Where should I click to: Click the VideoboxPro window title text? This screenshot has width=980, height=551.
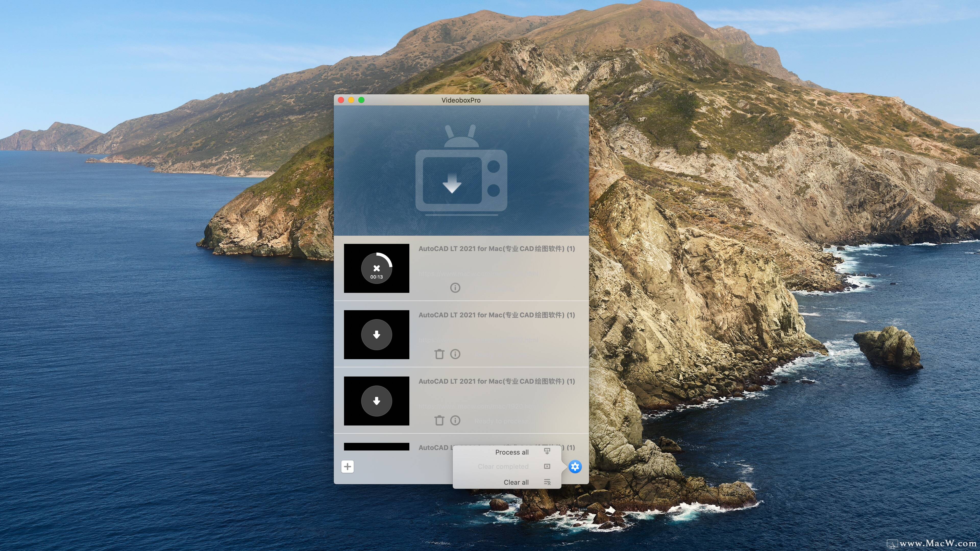click(461, 100)
